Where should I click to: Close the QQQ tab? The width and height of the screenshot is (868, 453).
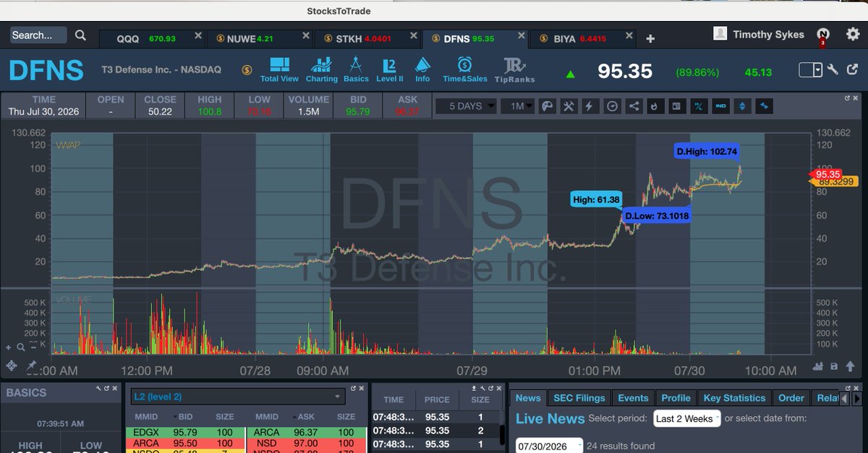[x=197, y=36]
